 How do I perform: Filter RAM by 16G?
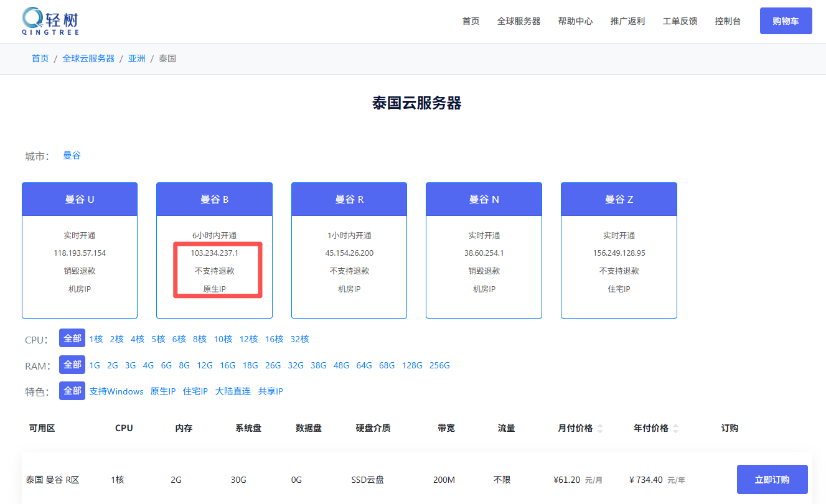click(227, 365)
